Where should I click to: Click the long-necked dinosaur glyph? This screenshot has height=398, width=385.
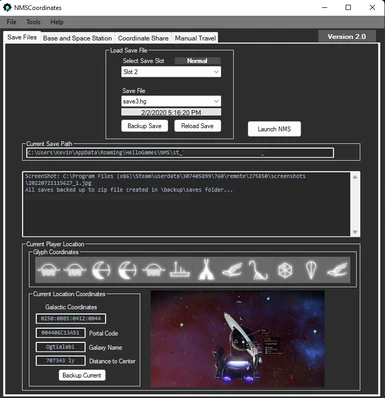258,270
